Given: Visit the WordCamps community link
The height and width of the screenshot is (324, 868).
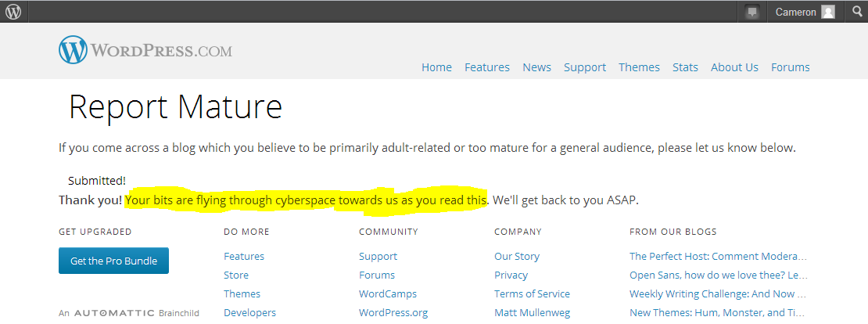Looking at the screenshot, I should point(387,293).
